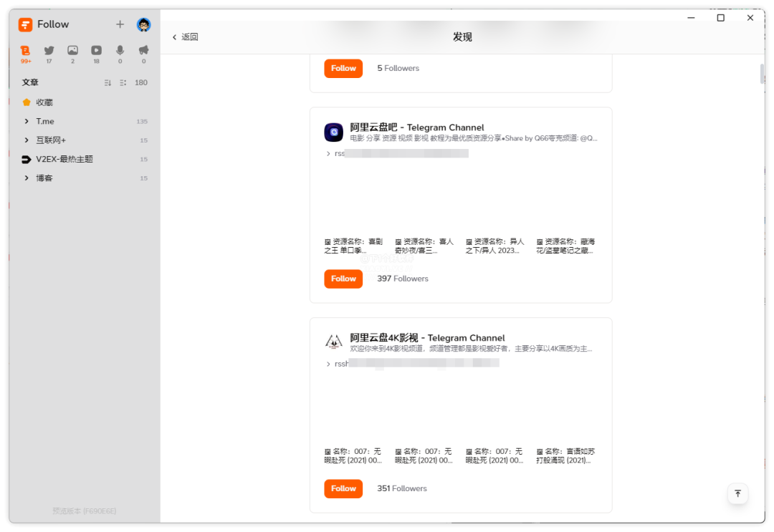Click 阿里云盘4K影视 description text
The height and width of the screenshot is (532, 774).
pyautogui.click(x=471, y=349)
